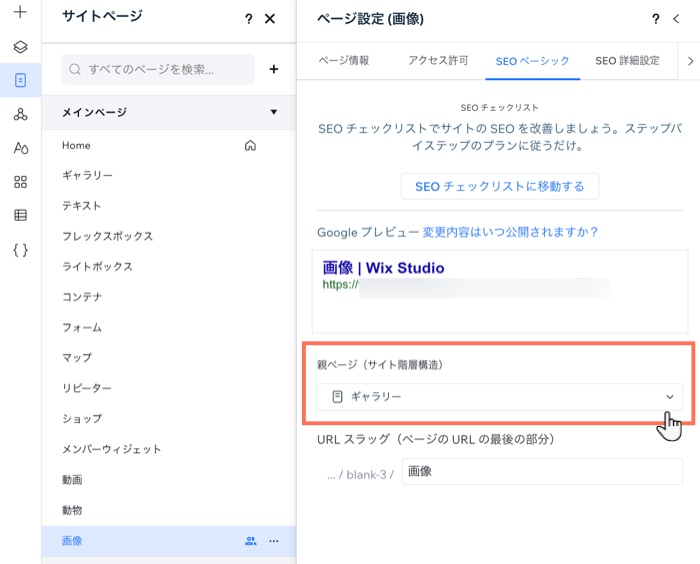Focus the すべてのページを検索 search field

tap(158, 69)
